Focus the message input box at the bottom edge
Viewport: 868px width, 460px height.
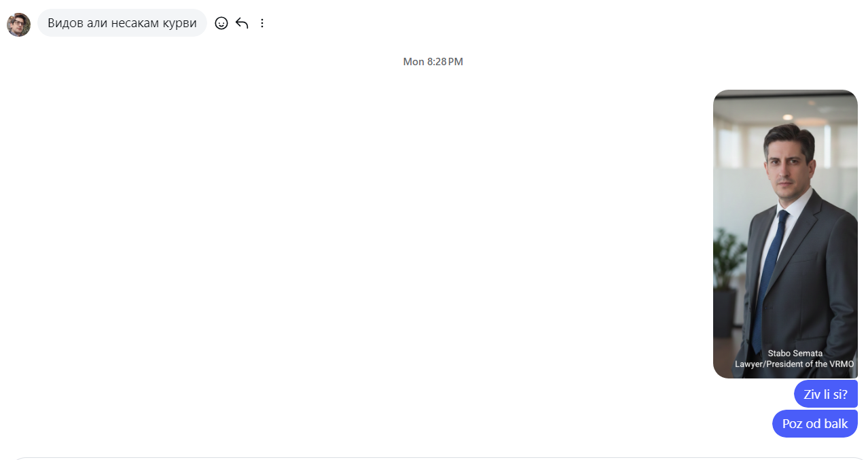[x=434, y=458]
